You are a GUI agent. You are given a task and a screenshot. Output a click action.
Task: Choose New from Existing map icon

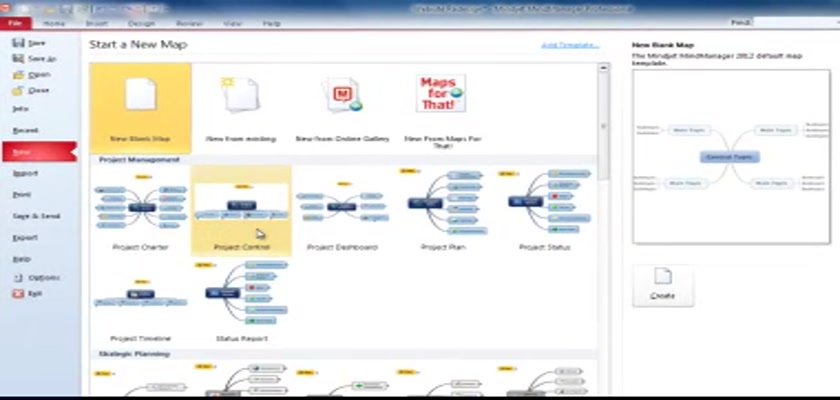point(240,98)
